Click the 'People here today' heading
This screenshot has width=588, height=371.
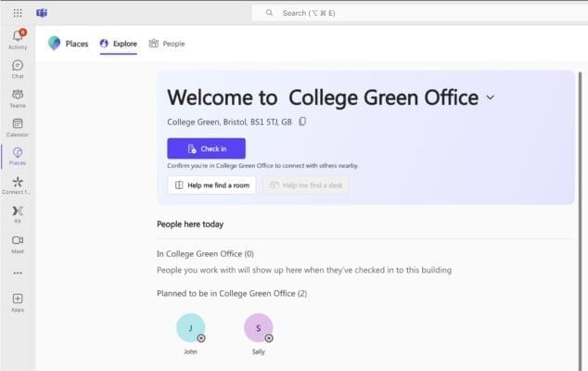tap(190, 224)
